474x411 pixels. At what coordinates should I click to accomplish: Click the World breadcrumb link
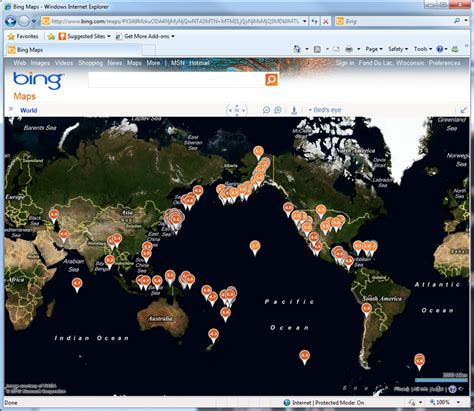coord(28,110)
